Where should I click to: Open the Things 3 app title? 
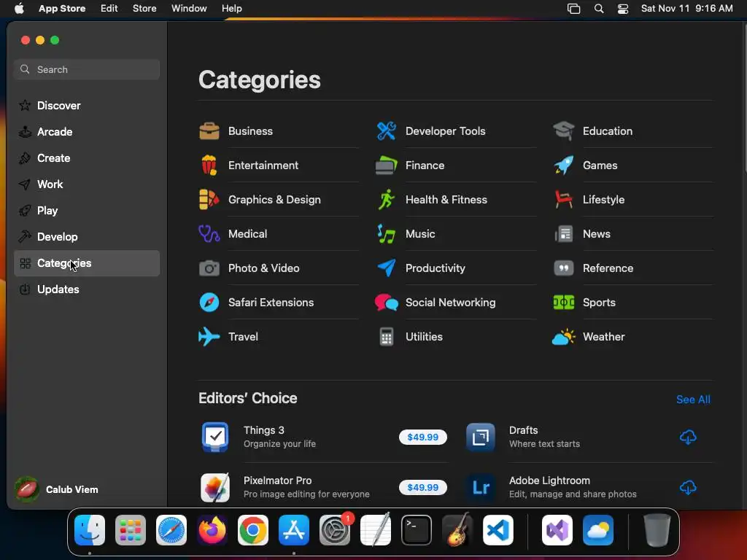(264, 430)
